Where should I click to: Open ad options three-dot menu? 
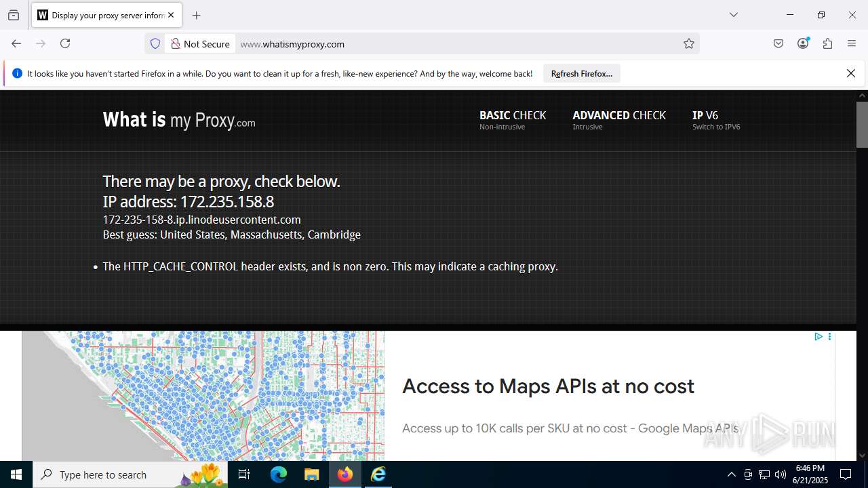(x=829, y=336)
